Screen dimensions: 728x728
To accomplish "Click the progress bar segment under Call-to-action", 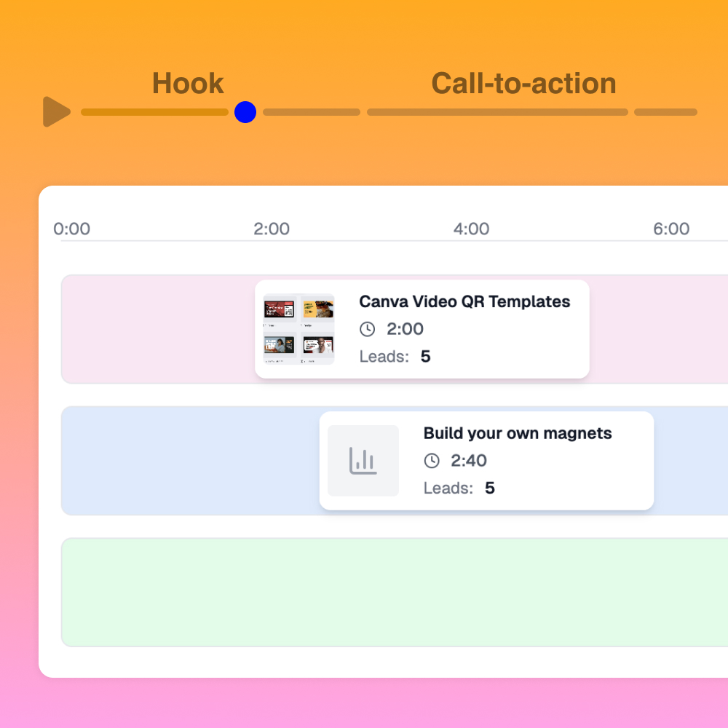I will point(497,112).
